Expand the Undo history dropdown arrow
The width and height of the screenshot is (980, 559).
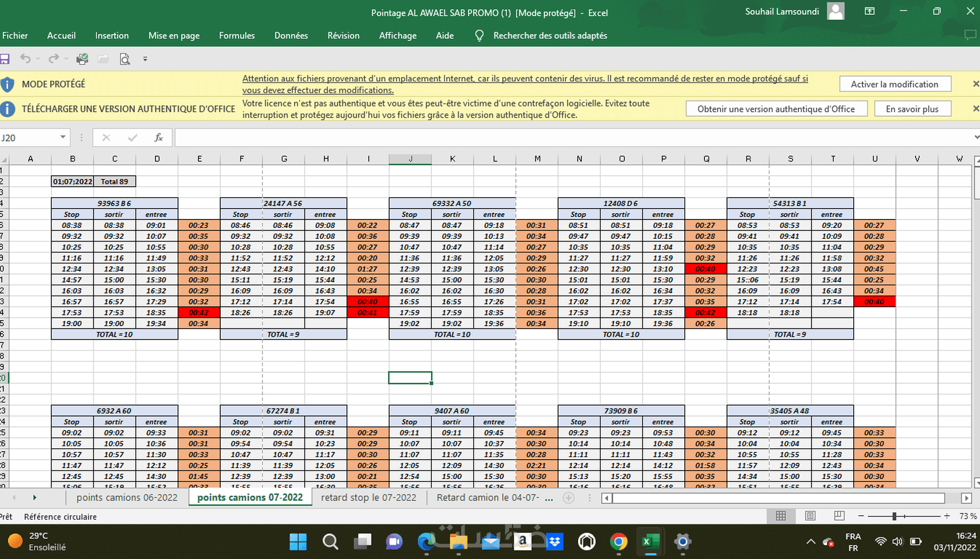click(38, 59)
